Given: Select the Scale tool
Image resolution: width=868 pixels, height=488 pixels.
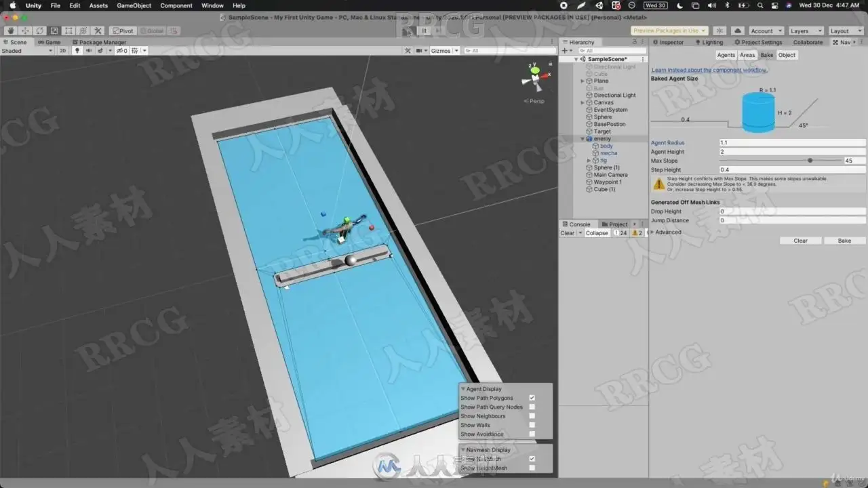Looking at the screenshot, I should [54, 30].
